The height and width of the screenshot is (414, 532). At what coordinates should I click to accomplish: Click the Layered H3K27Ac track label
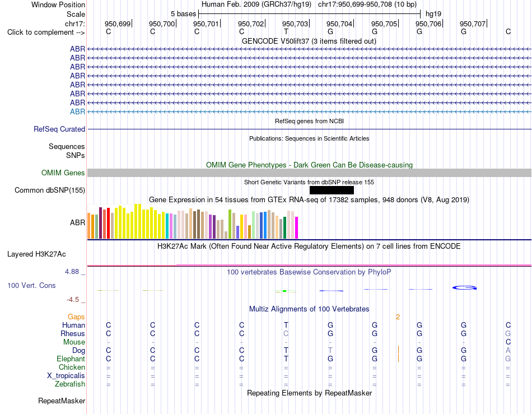point(36,254)
